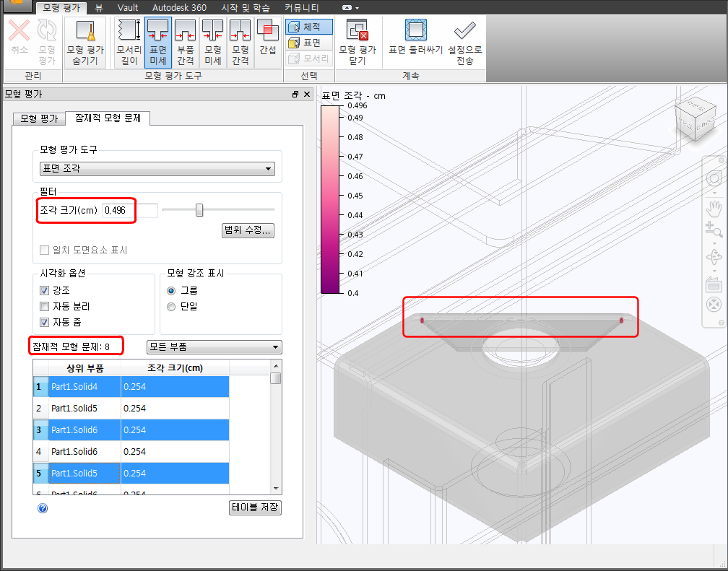The width and height of the screenshot is (728, 571).
Task: Open the 모형 평가 ribbon tab
Action: [61, 8]
